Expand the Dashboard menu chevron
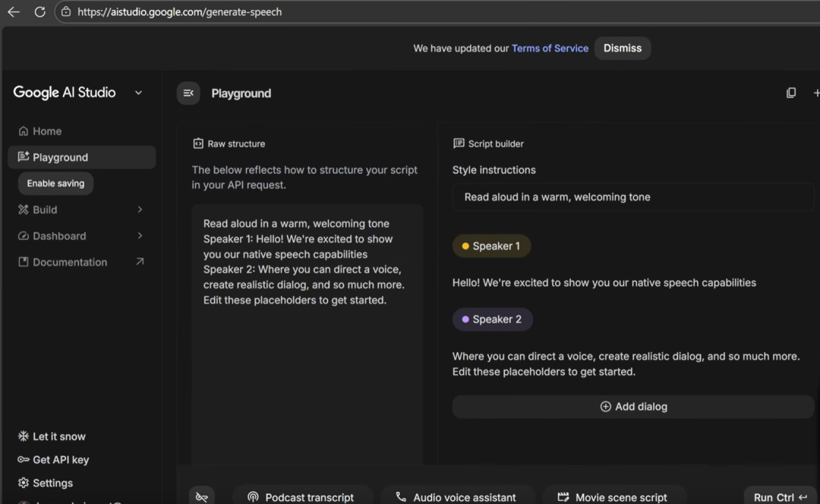This screenshot has height=504, width=820. tap(140, 236)
